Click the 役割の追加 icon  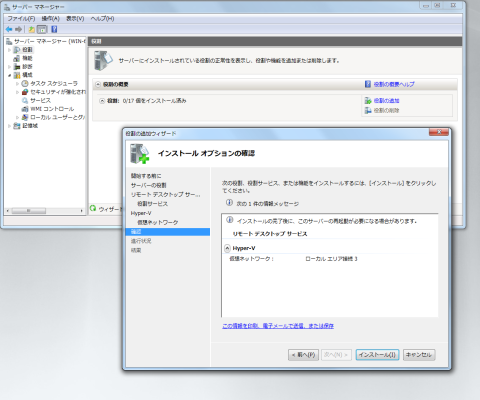point(368,100)
